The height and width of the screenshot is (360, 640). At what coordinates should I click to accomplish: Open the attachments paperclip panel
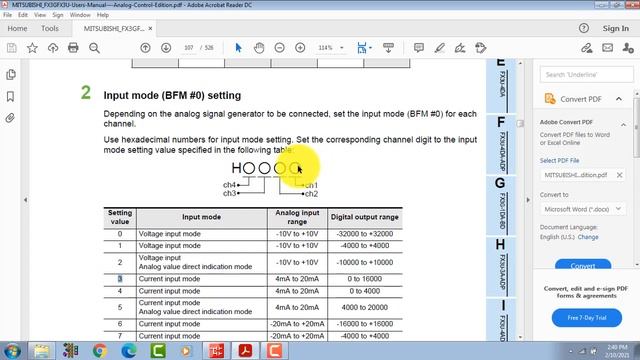tap(11, 118)
